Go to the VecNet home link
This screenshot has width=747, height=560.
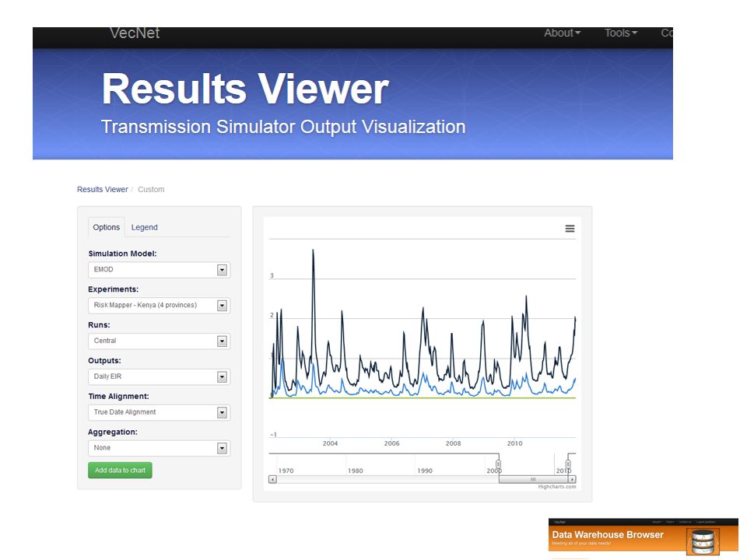pos(135,33)
